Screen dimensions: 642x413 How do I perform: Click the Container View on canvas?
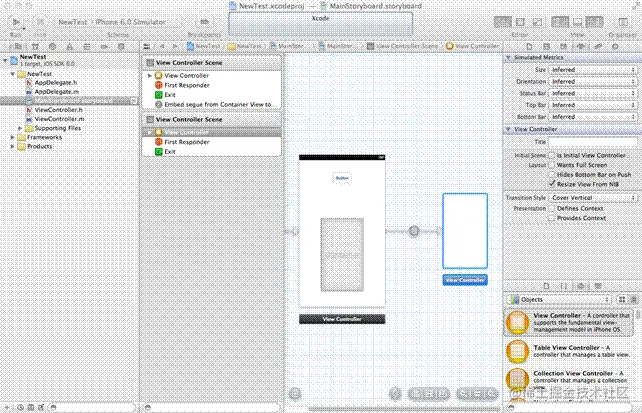[x=342, y=255]
